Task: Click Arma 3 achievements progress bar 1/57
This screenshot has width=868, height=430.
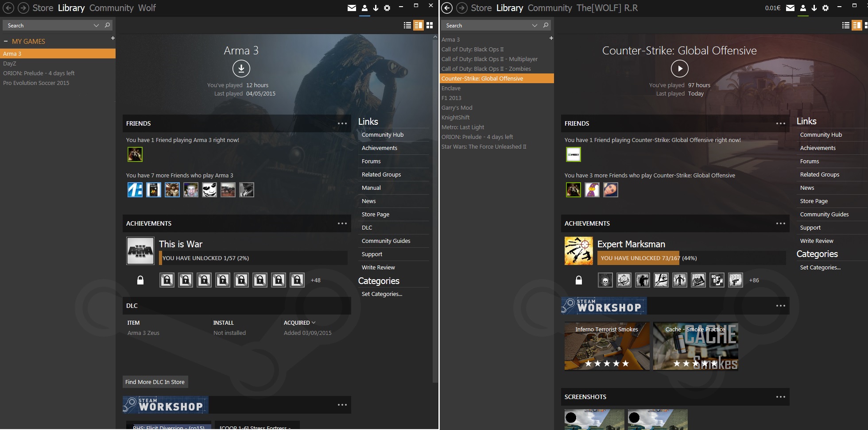Action: pos(253,258)
